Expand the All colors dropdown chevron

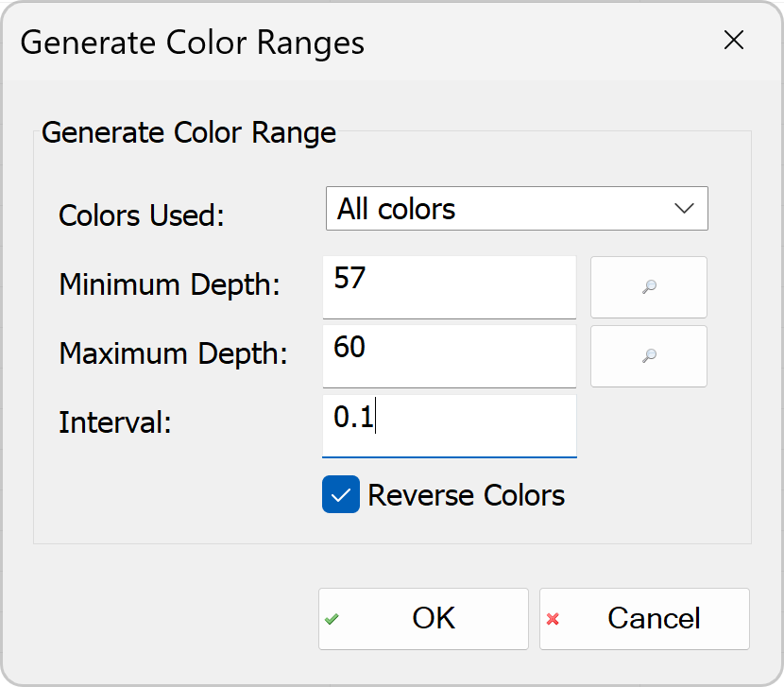tap(684, 208)
